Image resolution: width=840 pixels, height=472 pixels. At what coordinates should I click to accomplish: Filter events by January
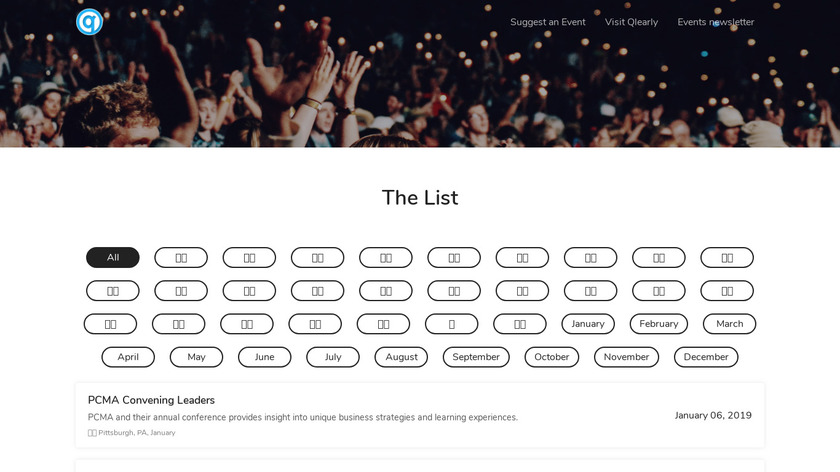click(x=588, y=324)
